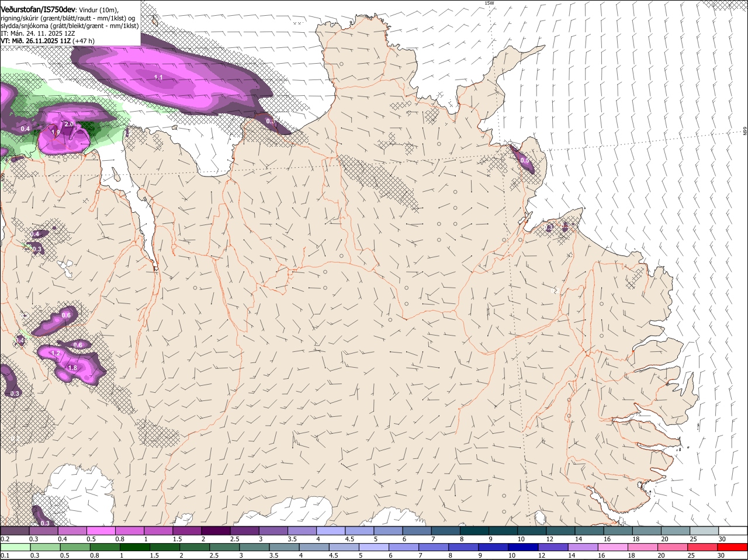Viewport: 748px width, 560px height.
Task: Click the 'rigning/skúrir' legend description line
Action: click(x=67, y=18)
